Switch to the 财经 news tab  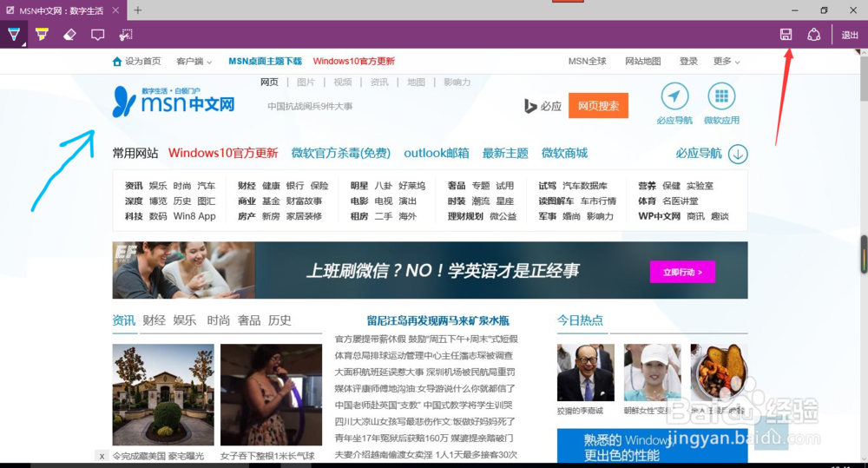[154, 320]
